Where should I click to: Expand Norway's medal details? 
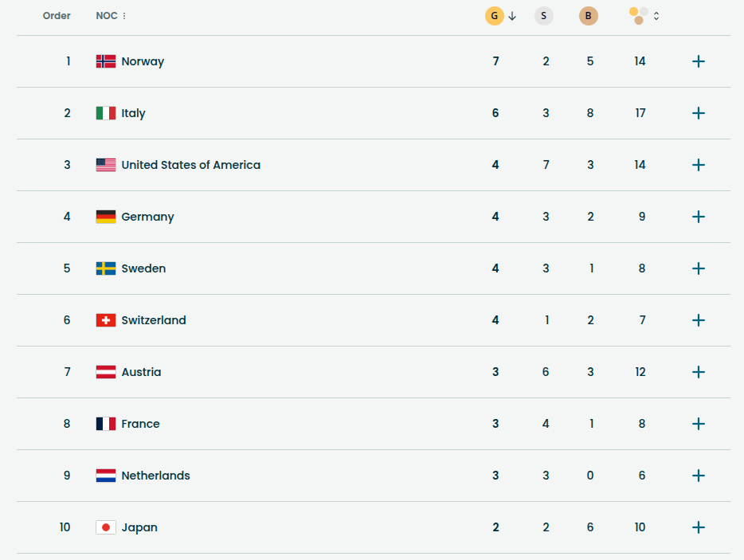coord(699,61)
